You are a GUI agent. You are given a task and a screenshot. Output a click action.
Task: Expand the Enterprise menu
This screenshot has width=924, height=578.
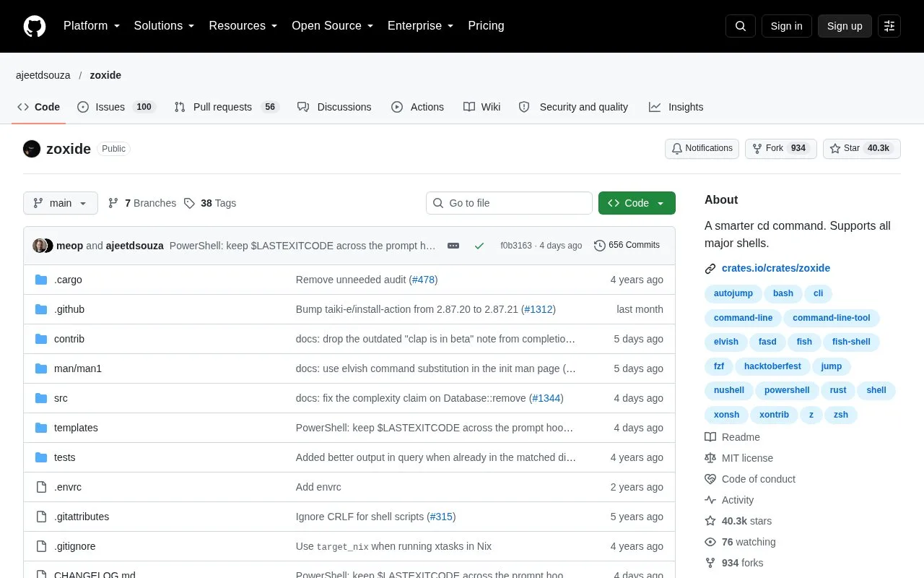click(421, 26)
